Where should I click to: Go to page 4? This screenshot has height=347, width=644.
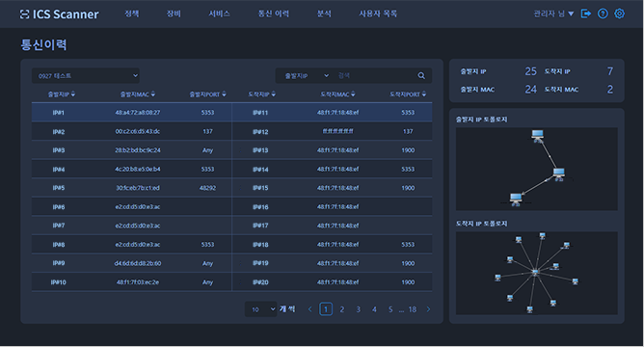374,309
